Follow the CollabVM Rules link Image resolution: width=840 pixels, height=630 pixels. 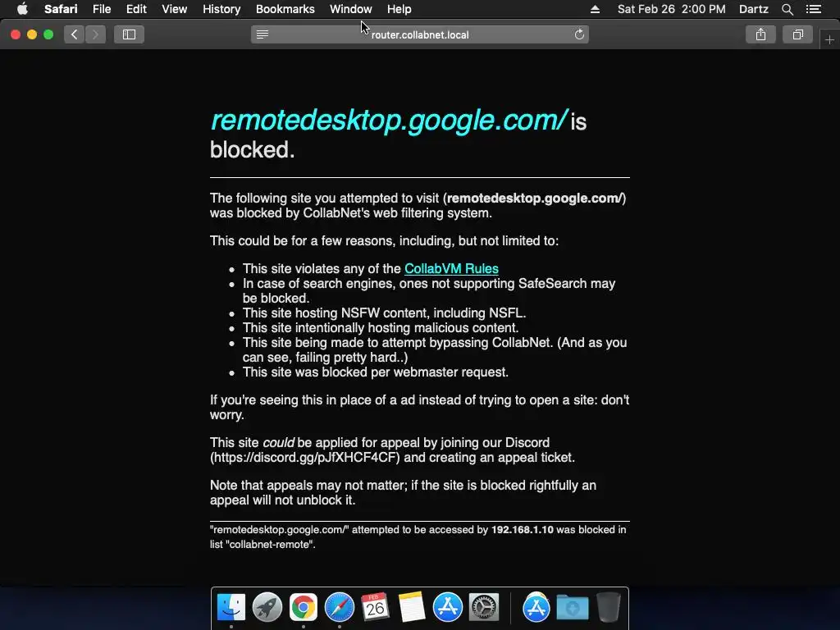451,269
